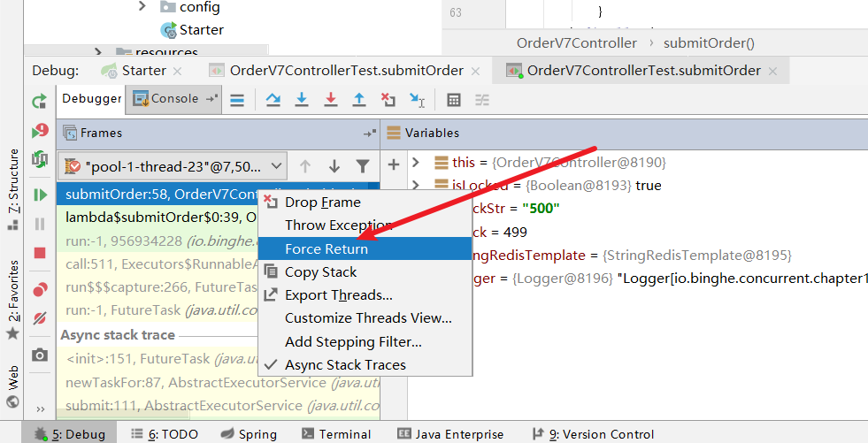Viewport: 868px width, 443px height.
Task: Click the red Force Step Into icon
Action: tap(330, 100)
